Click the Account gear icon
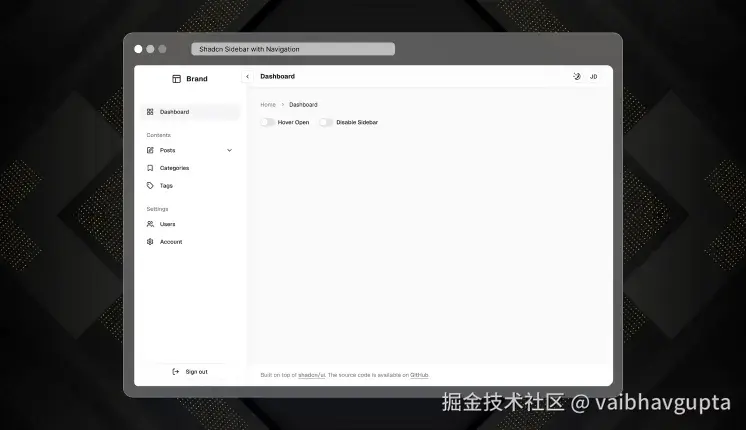746x430 pixels. pos(150,242)
